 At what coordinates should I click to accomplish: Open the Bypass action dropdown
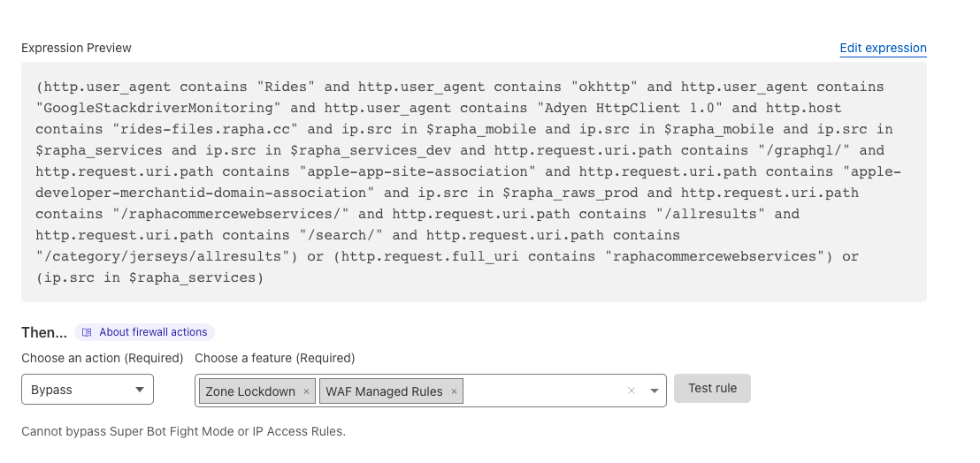coord(87,390)
